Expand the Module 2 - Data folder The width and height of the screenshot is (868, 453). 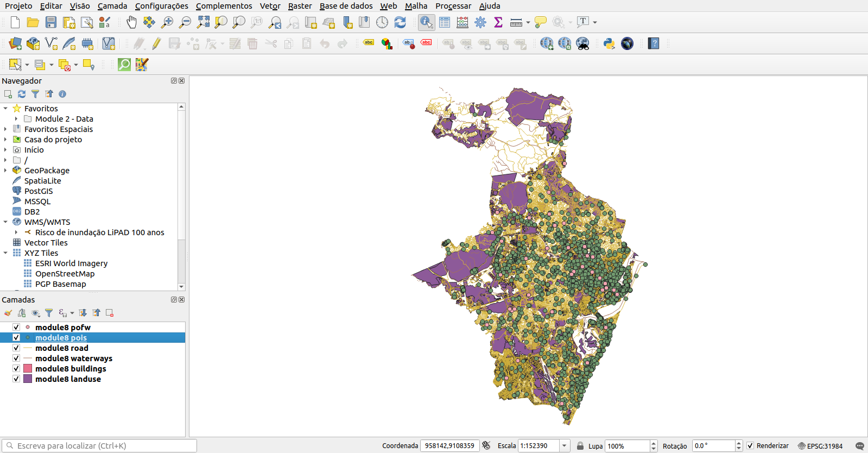click(16, 118)
